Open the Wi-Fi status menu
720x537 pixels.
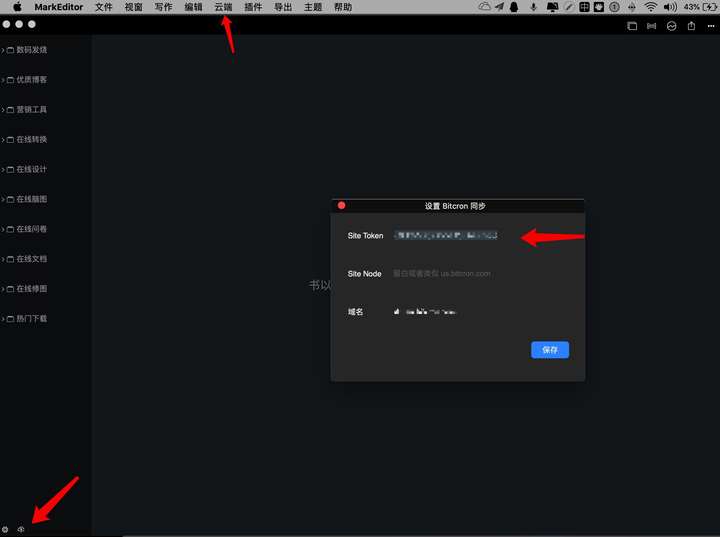point(650,7)
